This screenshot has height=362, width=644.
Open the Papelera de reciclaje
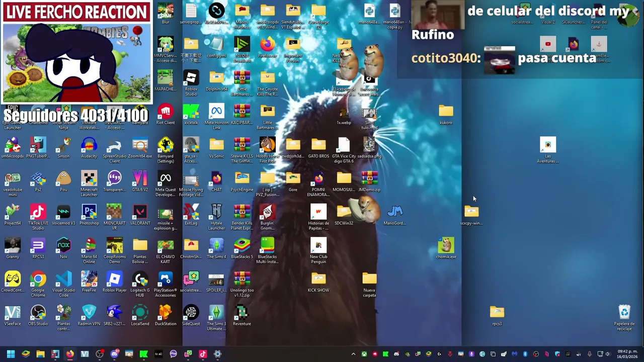tap(624, 318)
